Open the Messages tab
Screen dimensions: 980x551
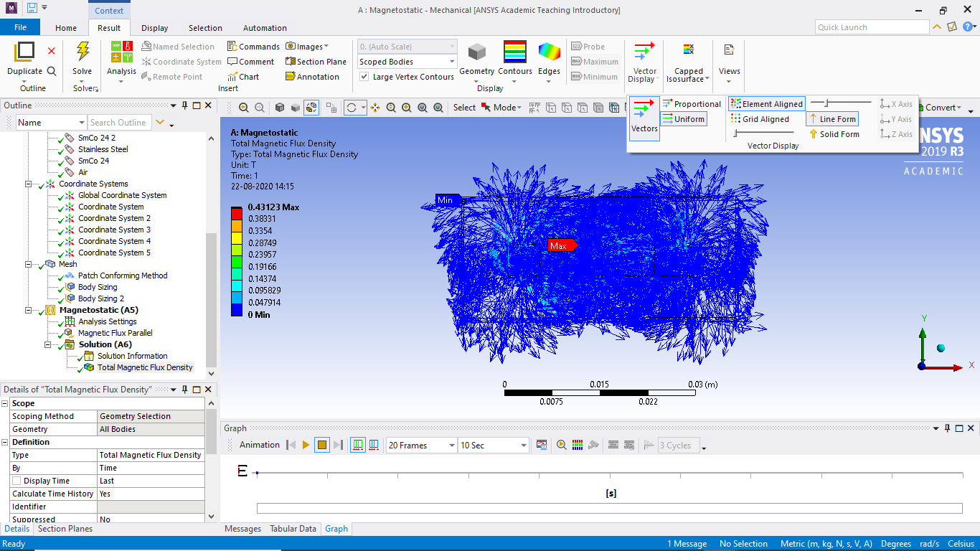tap(242, 529)
